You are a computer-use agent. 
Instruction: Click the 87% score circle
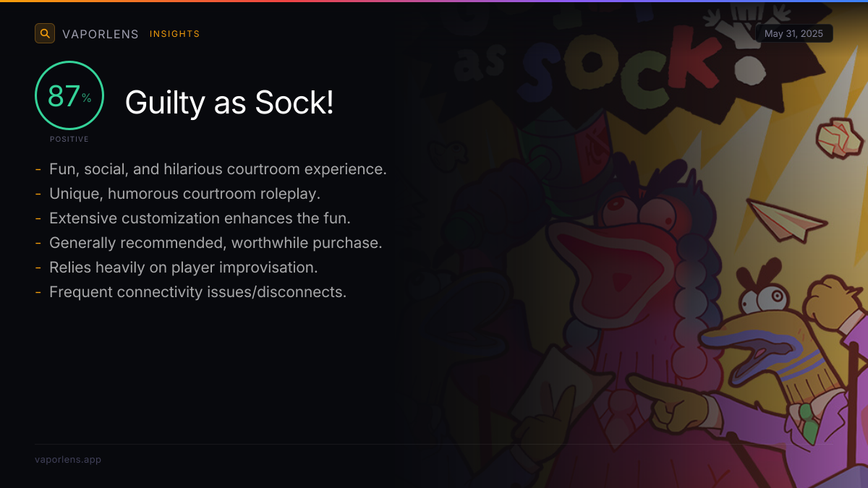pos(69,96)
